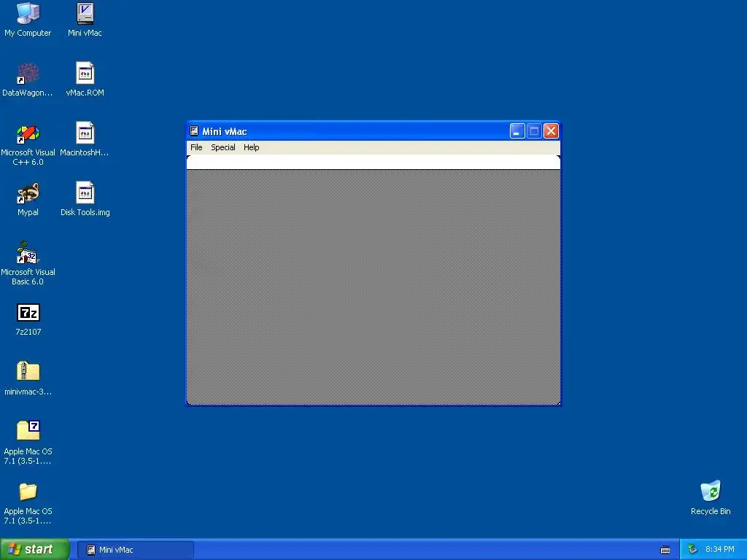This screenshot has width=747, height=560.
Task: Click the emulated Mac white menu bar
Action: [373, 163]
